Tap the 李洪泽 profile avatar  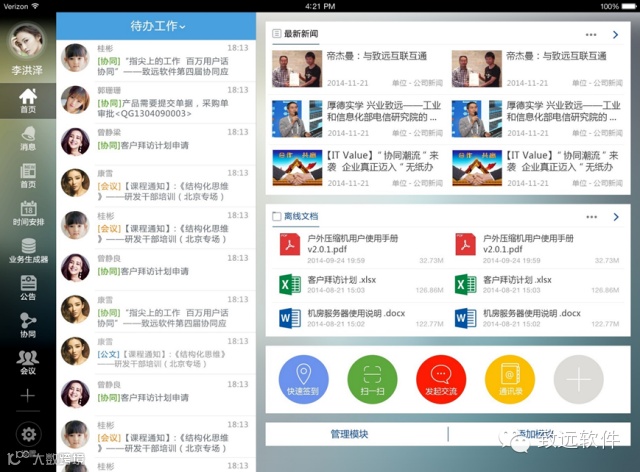pos(27,41)
